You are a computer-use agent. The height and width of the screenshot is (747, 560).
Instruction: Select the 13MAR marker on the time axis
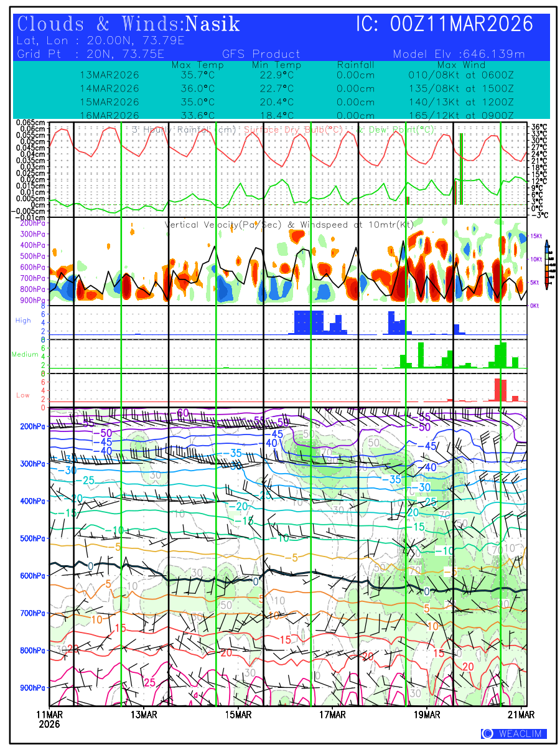[144, 713]
